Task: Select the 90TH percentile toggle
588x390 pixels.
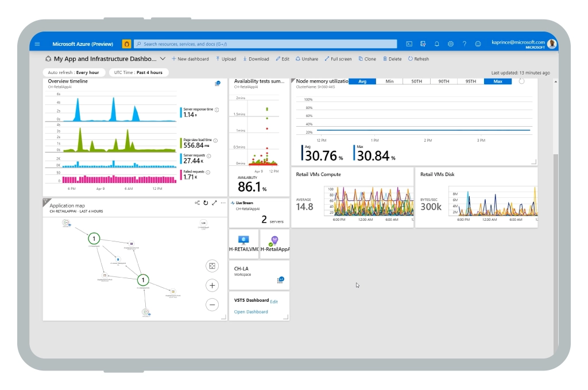Action: pyautogui.click(x=444, y=81)
